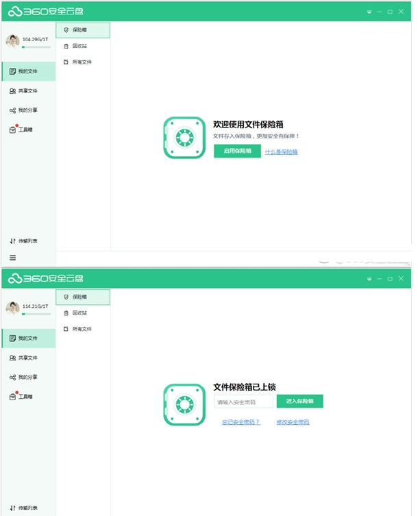Open 我的文件 in top window sidebar
This screenshot has width=420, height=516.
click(29, 71)
